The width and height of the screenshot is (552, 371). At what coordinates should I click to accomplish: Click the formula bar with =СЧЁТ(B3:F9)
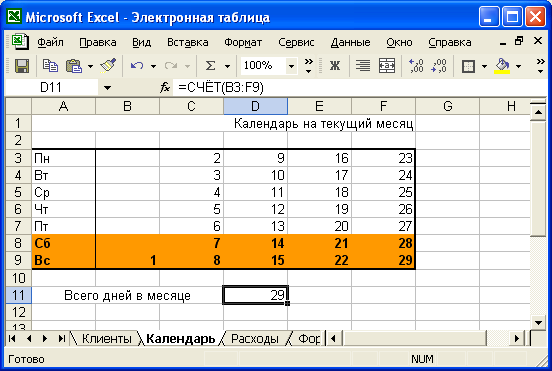(359, 87)
